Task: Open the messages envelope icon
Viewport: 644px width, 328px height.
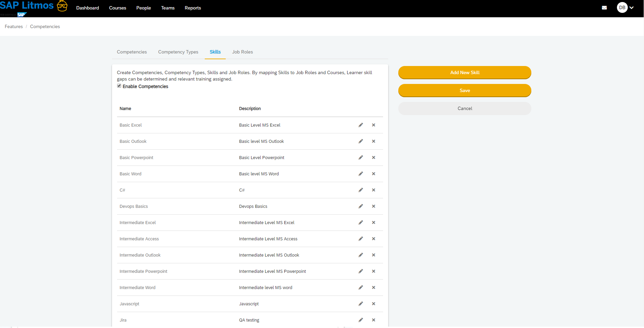Action: coord(604,8)
